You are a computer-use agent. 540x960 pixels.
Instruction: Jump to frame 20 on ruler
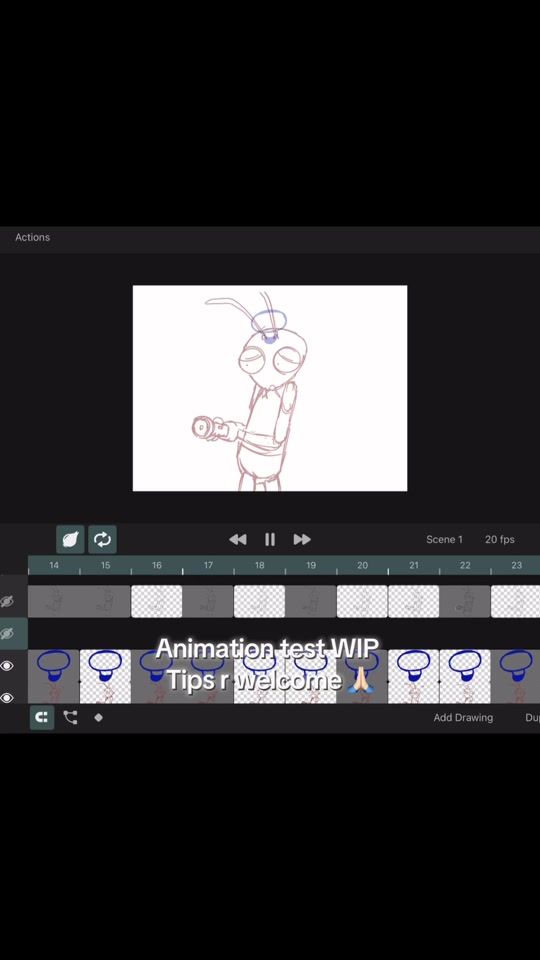362,565
